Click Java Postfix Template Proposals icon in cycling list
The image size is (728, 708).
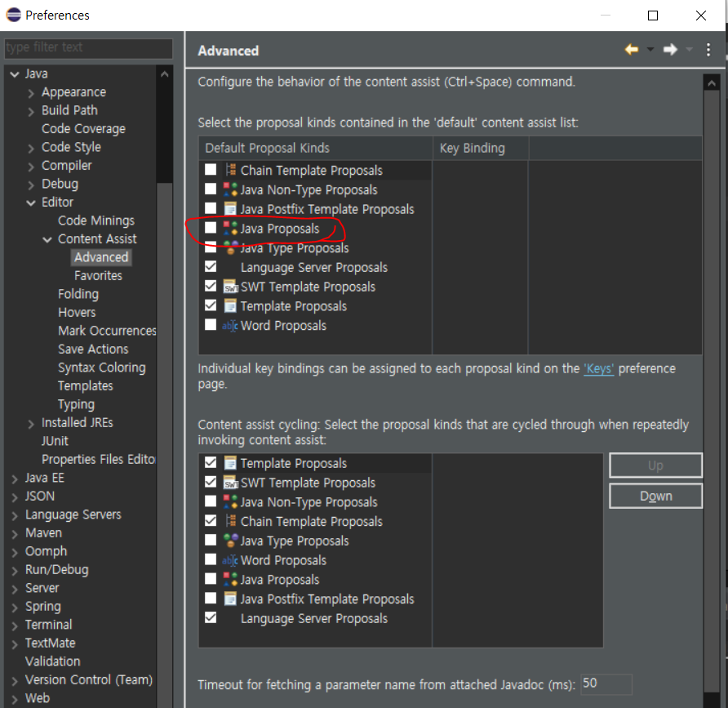230,599
